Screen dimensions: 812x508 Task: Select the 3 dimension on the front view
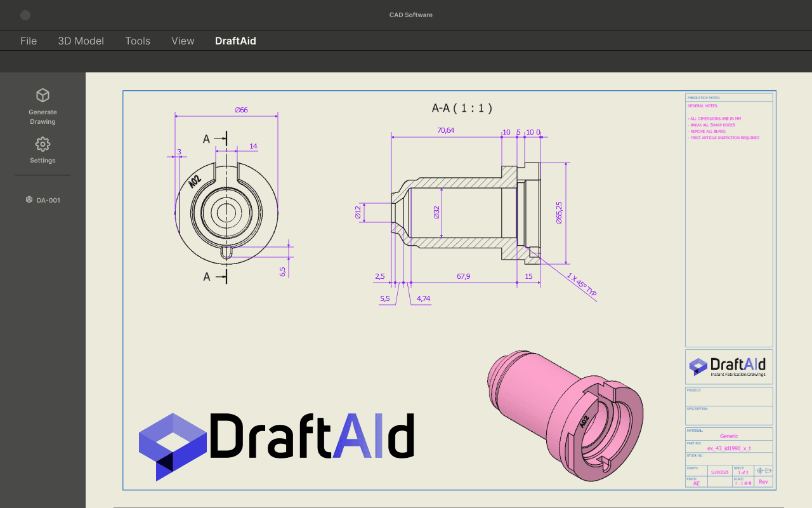[180, 152]
